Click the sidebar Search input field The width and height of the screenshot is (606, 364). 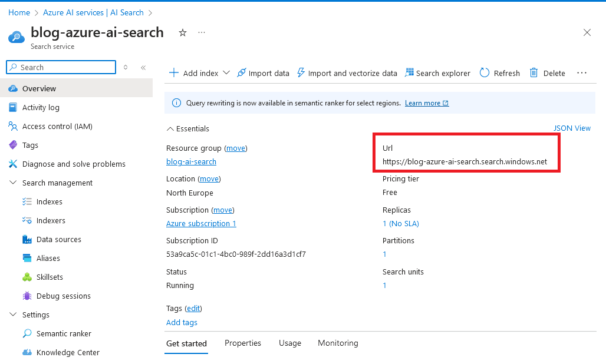pyautogui.click(x=61, y=67)
